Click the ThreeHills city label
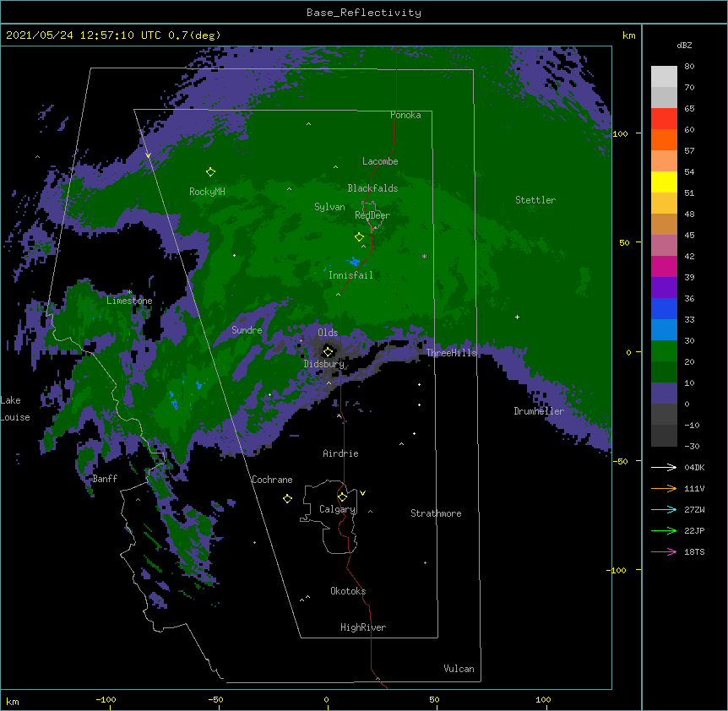 click(x=452, y=353)
